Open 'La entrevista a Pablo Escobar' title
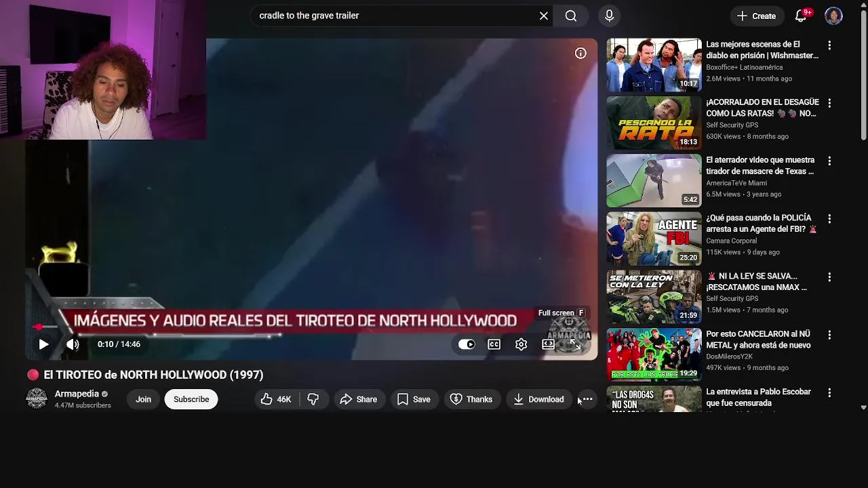 click(x=758, y=397)
